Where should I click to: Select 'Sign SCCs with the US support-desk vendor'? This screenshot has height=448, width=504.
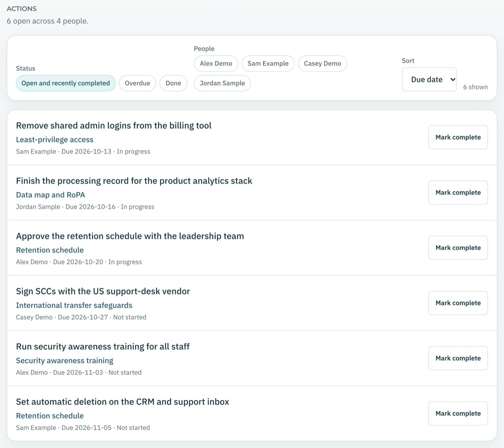click(x=103, y=291)
